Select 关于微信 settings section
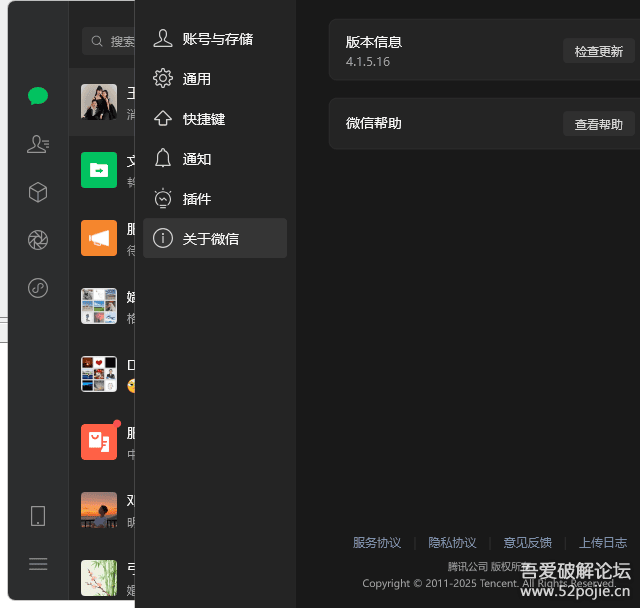The height and width of the screenshot is (608, 640). [215, 238]
